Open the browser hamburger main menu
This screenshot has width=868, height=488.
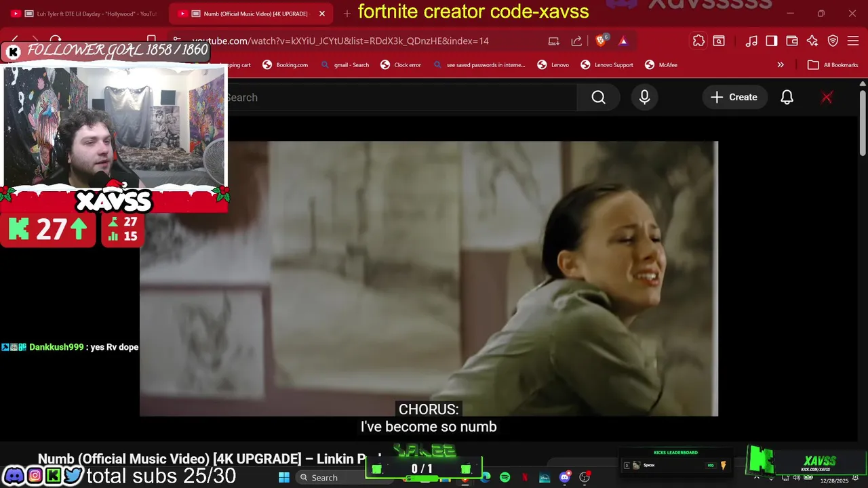pyautogui.click(x=853, y=41)
